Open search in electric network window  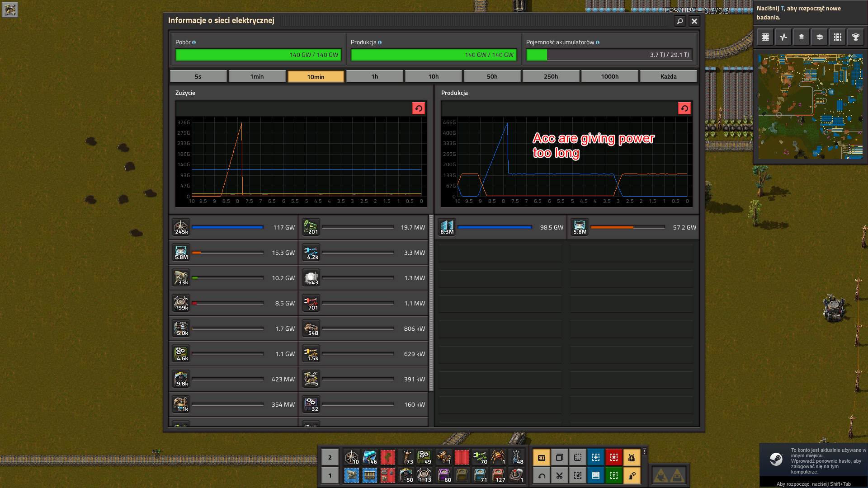pos(679,21)
